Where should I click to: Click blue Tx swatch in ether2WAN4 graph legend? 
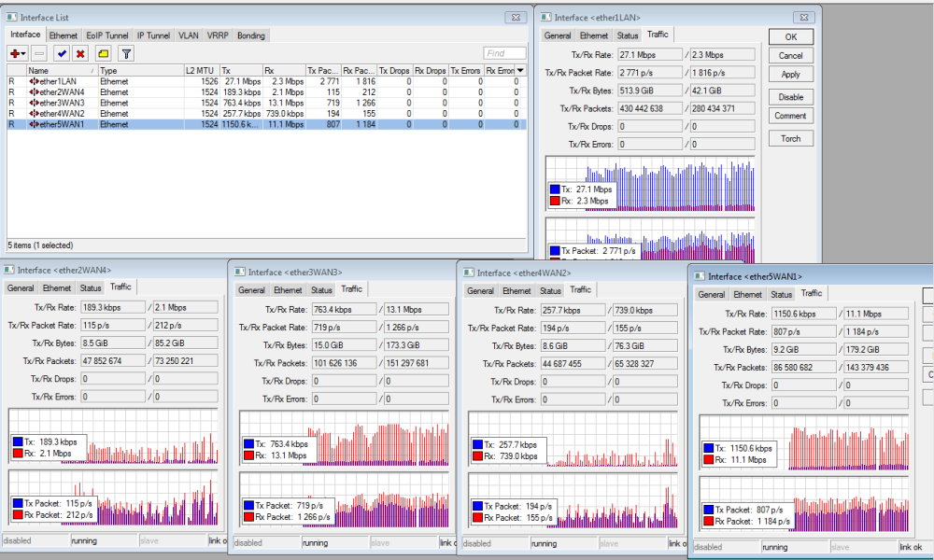[18, 441]
